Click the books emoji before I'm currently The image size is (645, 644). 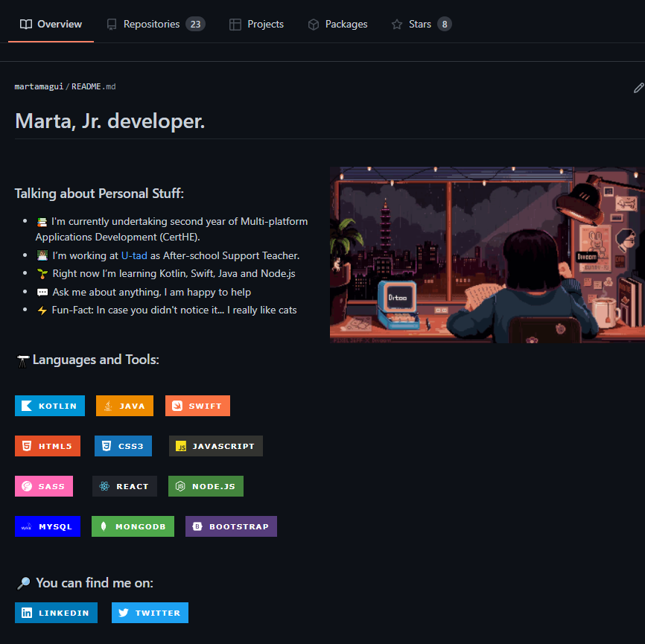click(x=42, y=222)
